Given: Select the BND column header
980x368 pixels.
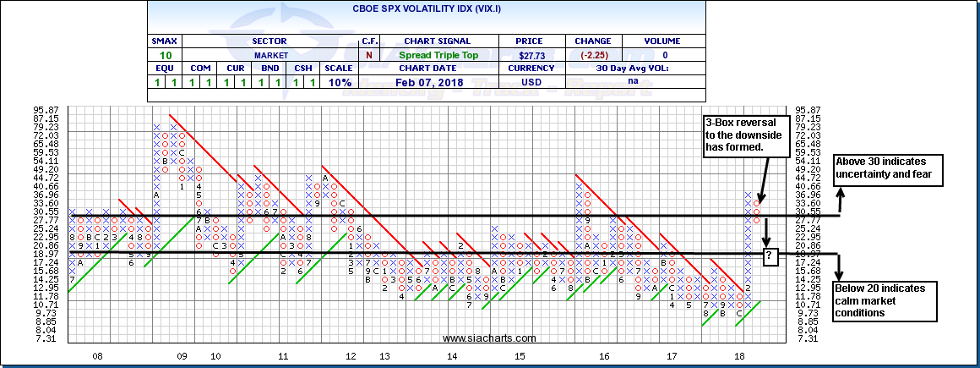Looking at the screenshot, I should click(x=268, y=69).
